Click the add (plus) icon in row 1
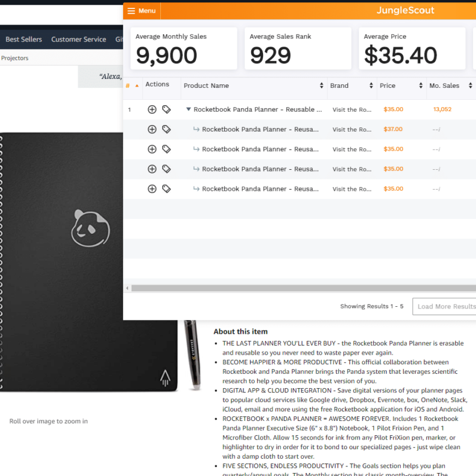476x476 pixels. 152,109
